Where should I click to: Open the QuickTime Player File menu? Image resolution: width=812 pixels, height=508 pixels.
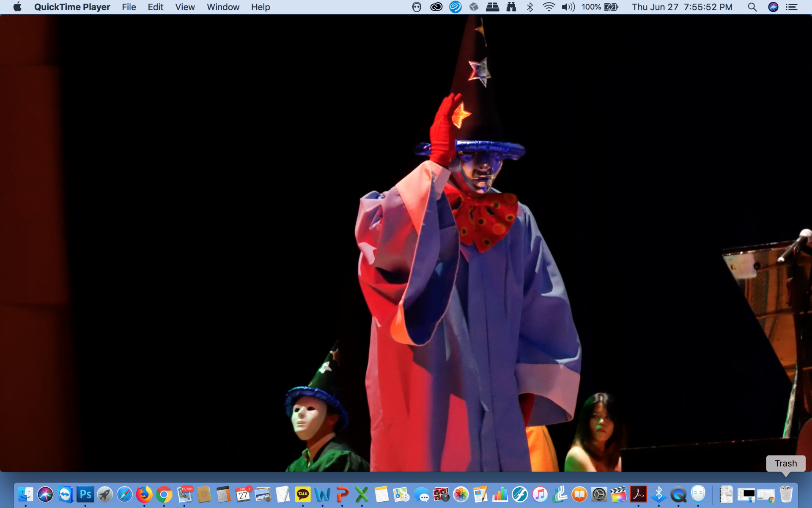coord(129,7)
